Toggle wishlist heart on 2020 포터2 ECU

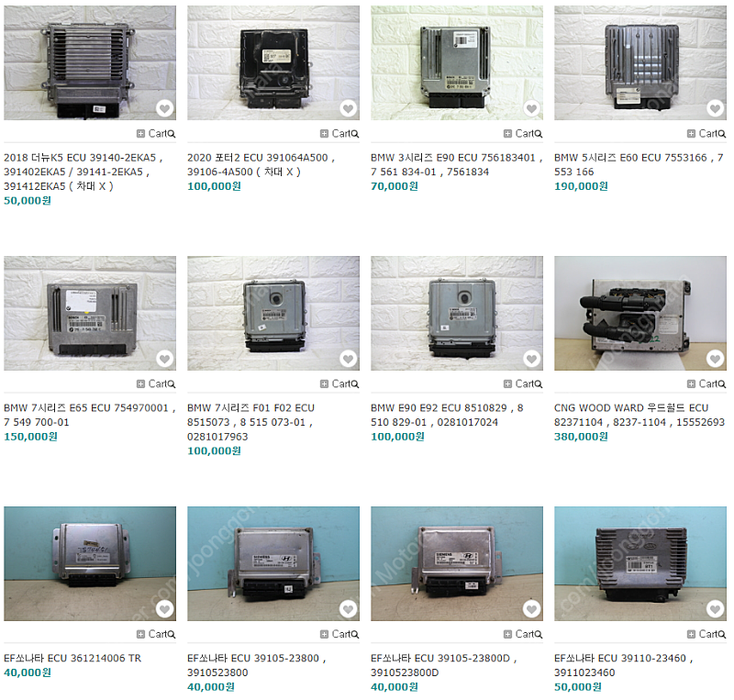coord(349,109)
